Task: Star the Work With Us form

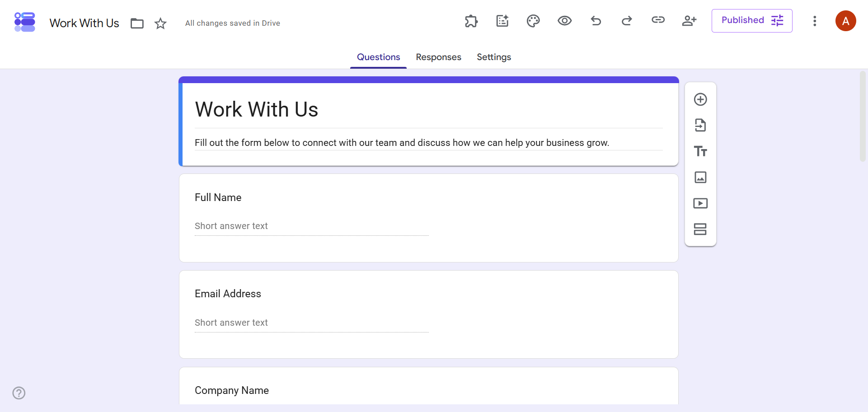Action: coord(160,23)
